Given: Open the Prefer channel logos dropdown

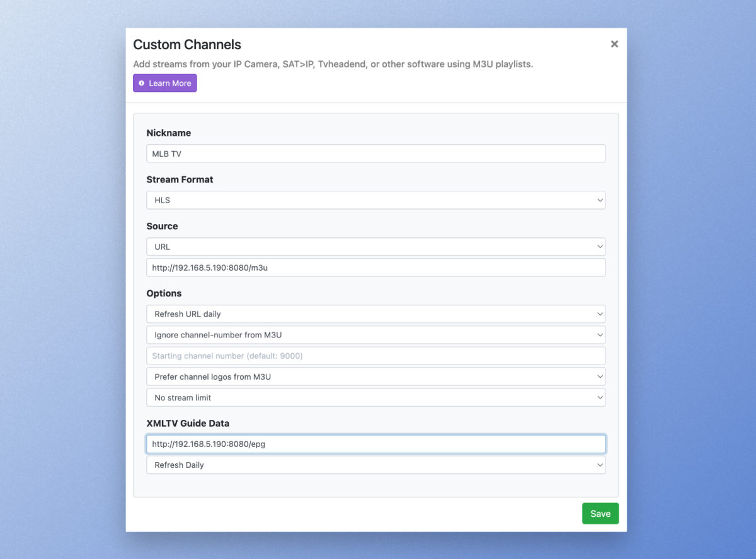Looking at the screenshot, I should pyautogui.click(x=375, y=377).
